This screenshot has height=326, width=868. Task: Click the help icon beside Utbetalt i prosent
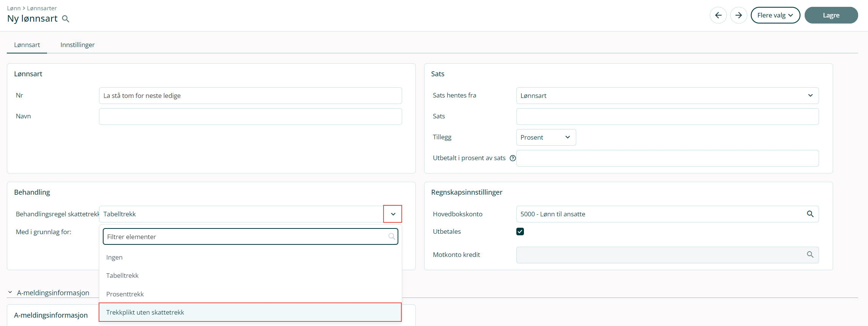[x=513, y=158]
